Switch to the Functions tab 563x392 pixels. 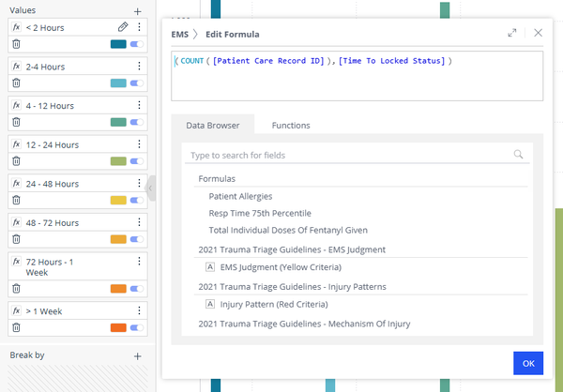point(291,125)
